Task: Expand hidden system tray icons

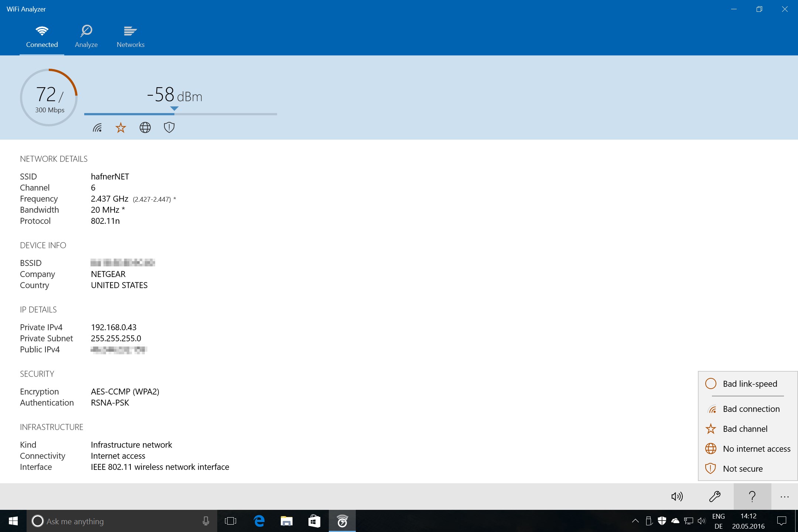Action: coord(635,521)
